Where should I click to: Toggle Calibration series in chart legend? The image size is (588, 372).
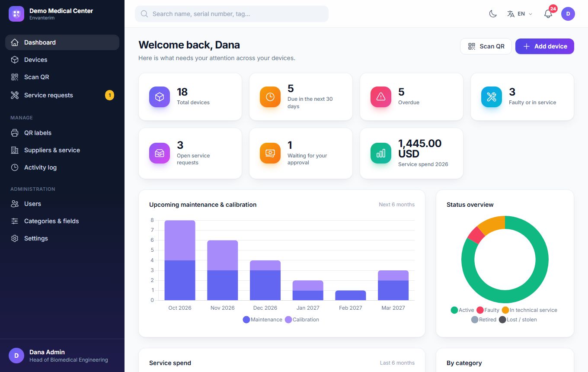click(302, 320)
